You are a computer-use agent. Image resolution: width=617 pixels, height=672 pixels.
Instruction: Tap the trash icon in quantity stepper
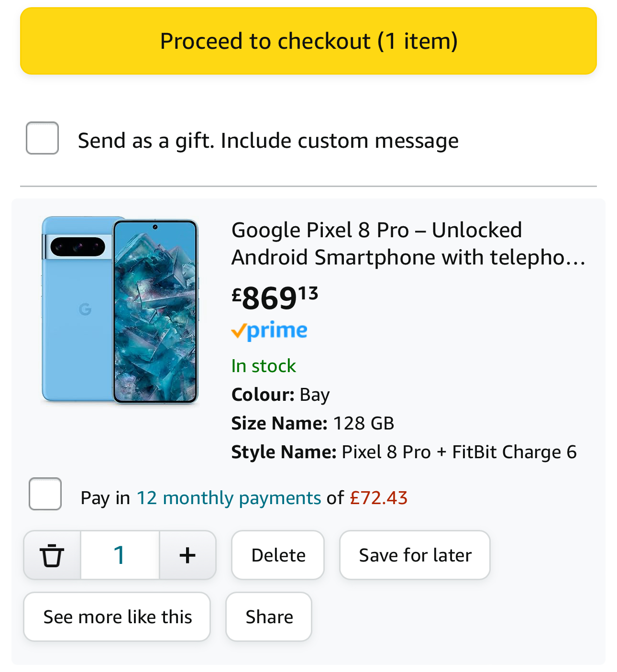point(52,555)
